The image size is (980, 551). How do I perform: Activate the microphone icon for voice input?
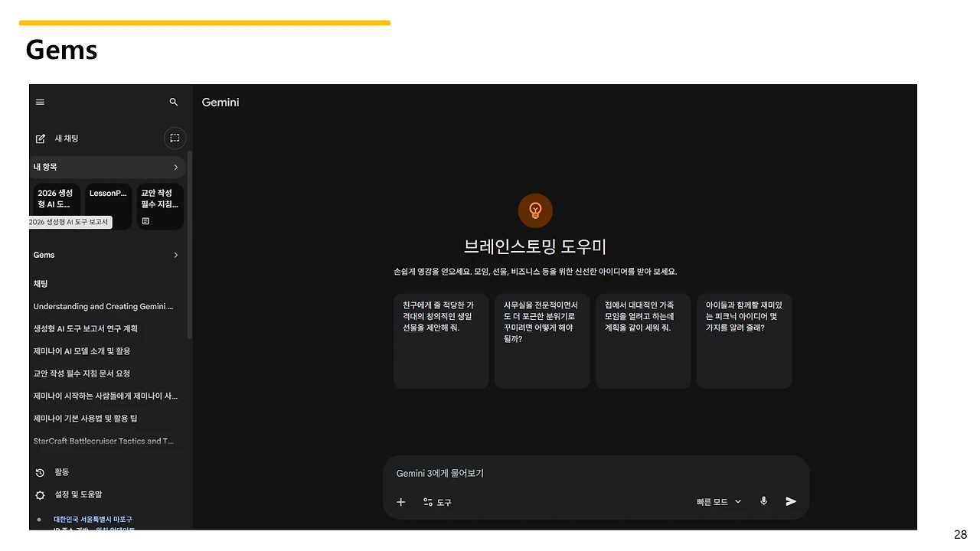point(763,500)
